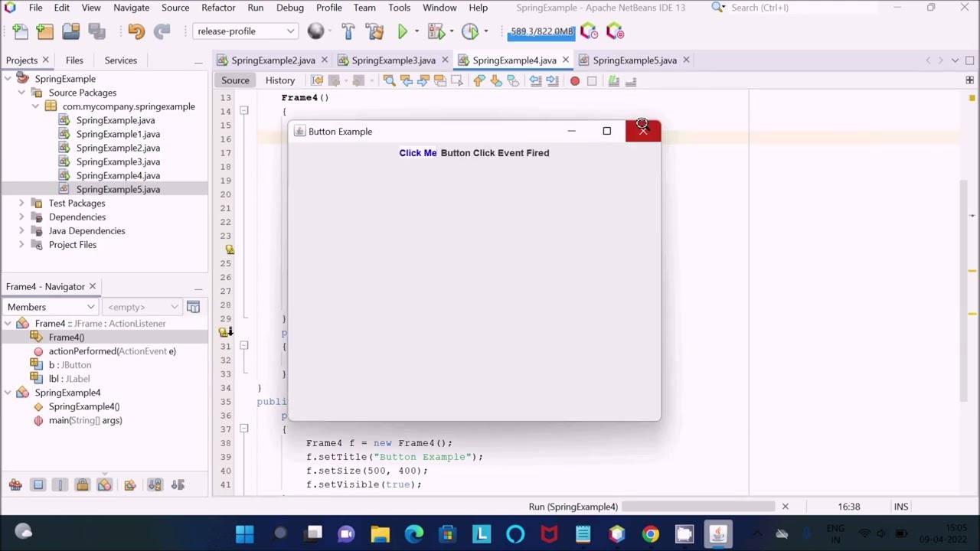Image resolution: width=980 pixels, height=551 pixels.
Task: Run the project with green play icon
Action: point(403,31)
